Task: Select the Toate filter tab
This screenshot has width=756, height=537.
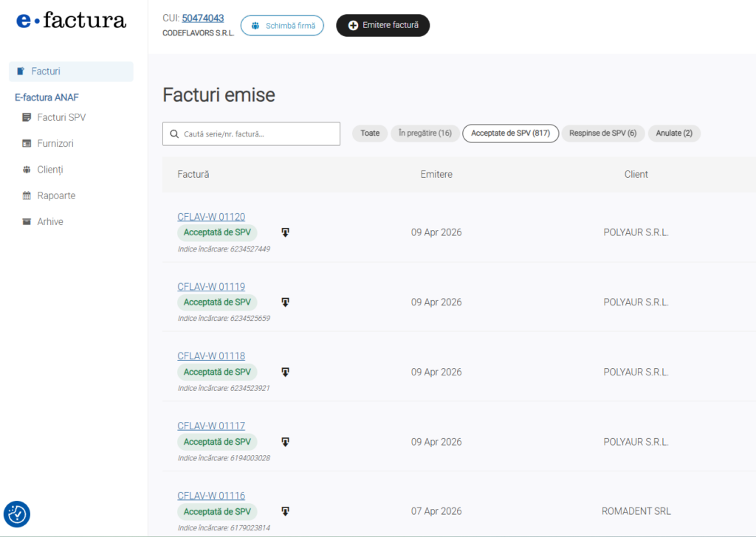Action: (x=370, y=134)
